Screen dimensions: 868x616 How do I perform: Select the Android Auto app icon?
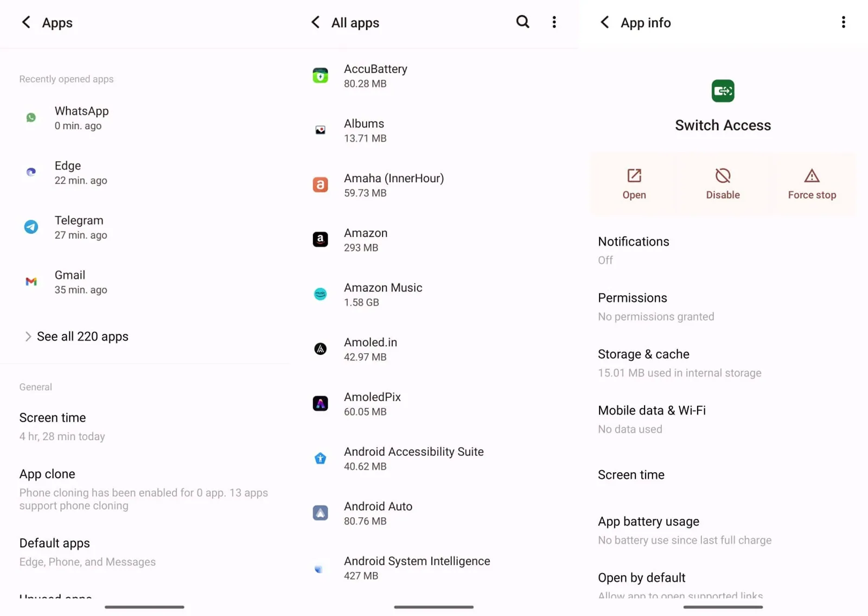321,513
